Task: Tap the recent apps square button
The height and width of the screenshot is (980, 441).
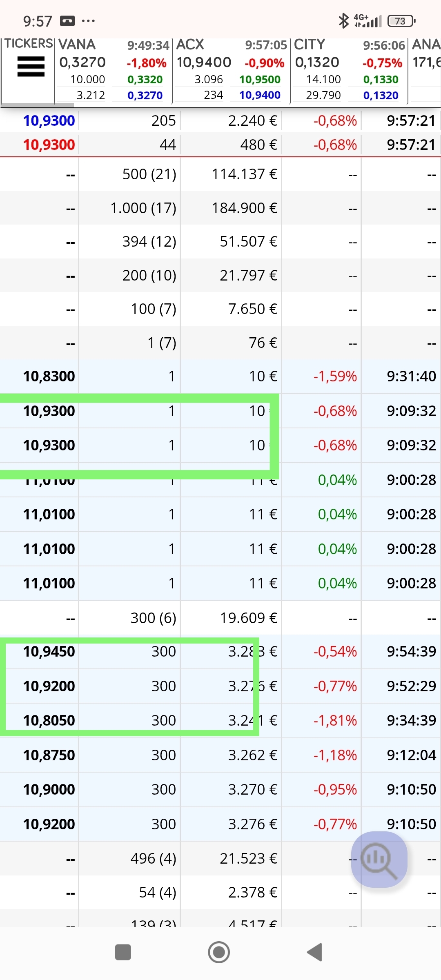Action: pyautogui.click(x=123, y=952)
